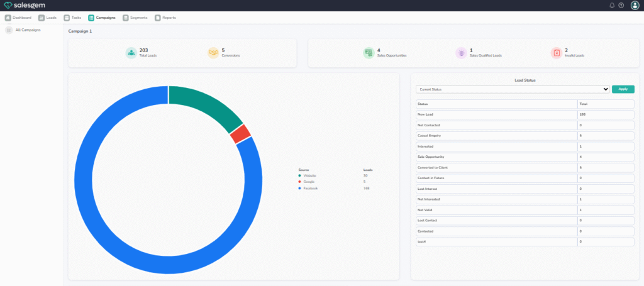Viewport: 644px width, 286px height.
Task: Click the Sales Qualified Leads lightbulb icon
Action: coord(461,53)
